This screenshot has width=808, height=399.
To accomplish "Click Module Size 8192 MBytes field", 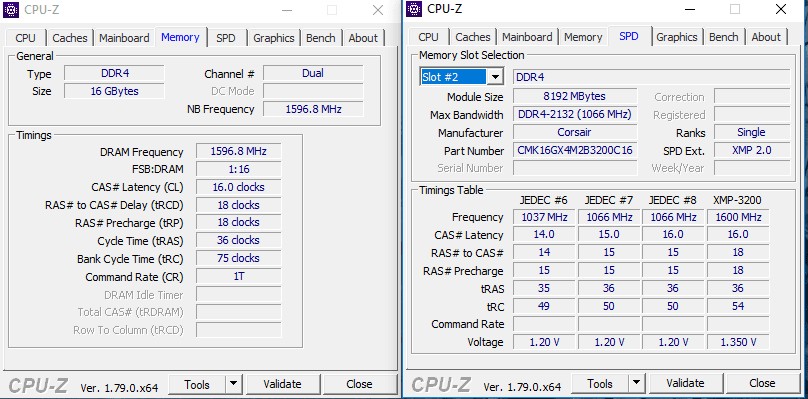I will pyautogui.click(x=575, y=96).
